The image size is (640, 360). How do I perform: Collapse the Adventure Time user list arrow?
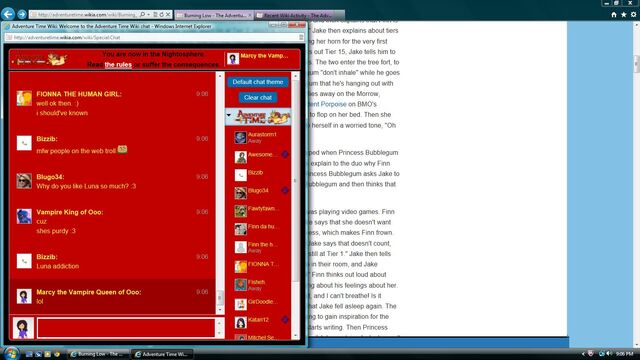click(229, 116)
